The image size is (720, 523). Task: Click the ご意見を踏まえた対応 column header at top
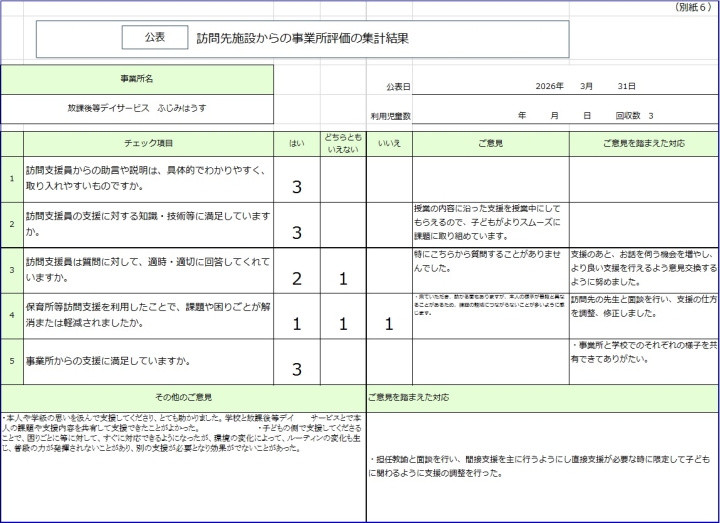(x=643, y=143)
